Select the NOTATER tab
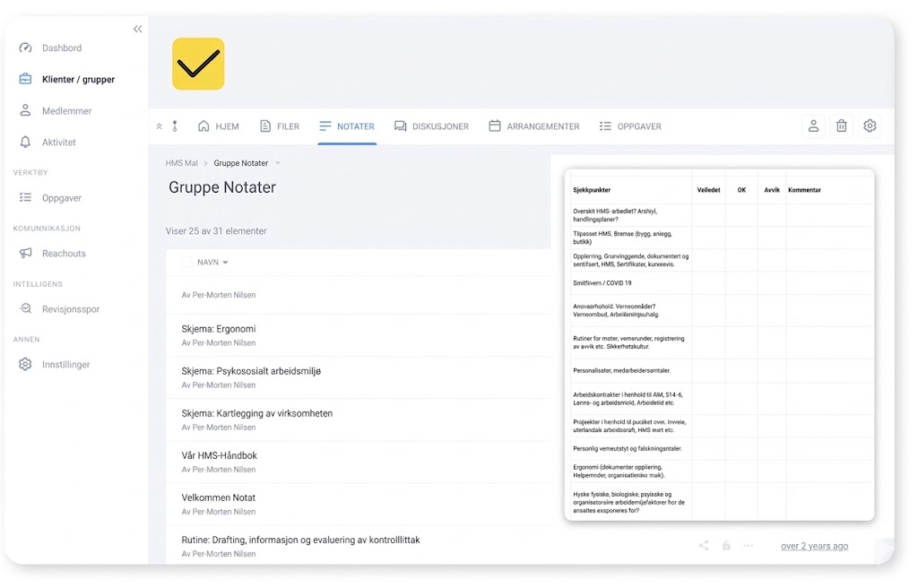918x588 pixels. [x=347, y=125]
